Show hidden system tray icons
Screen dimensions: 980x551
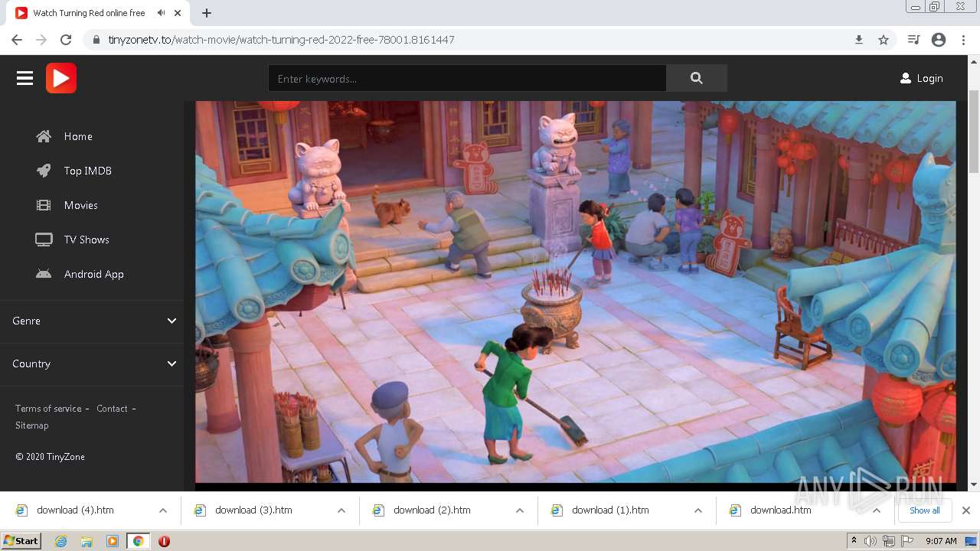[854, 541]
